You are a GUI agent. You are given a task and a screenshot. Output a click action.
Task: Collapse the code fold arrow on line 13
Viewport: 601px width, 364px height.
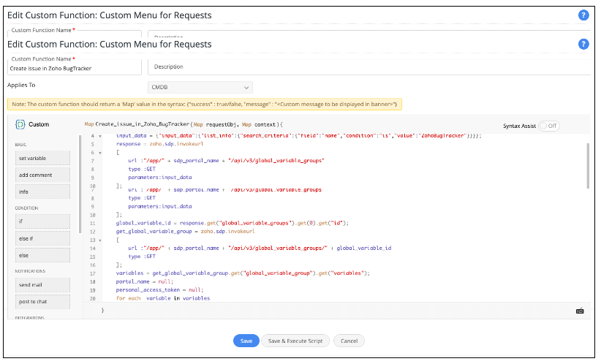point(100,240)
